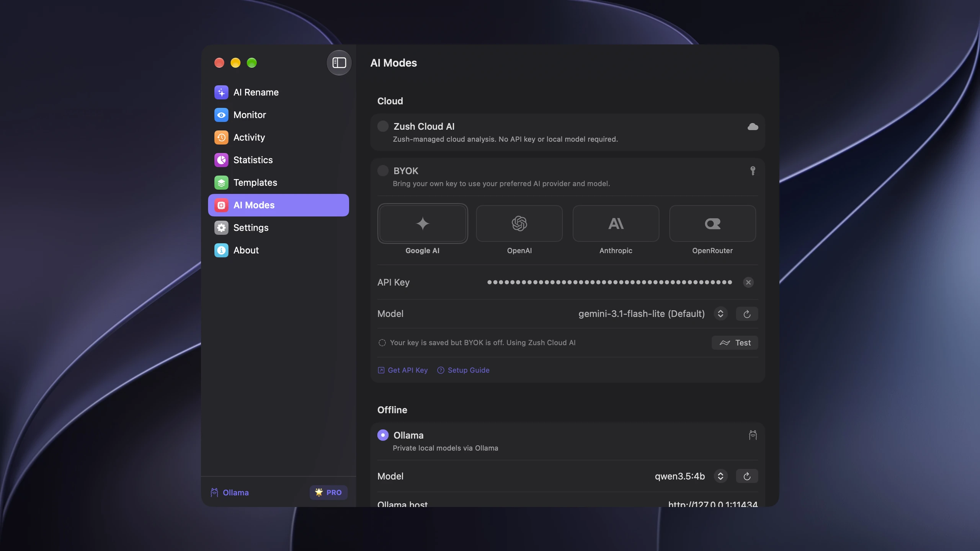Click the 'Bring your own key' description
The height and width of the screenshot is (551, 980).
[x=501, y=184]
